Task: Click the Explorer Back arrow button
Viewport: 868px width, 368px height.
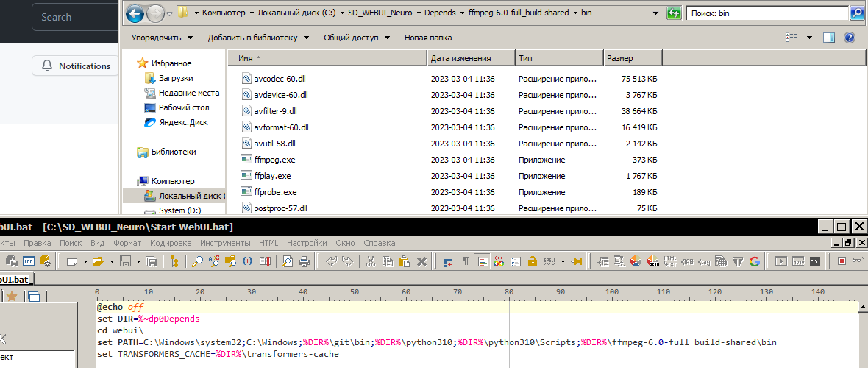Action: pos(135,13)
